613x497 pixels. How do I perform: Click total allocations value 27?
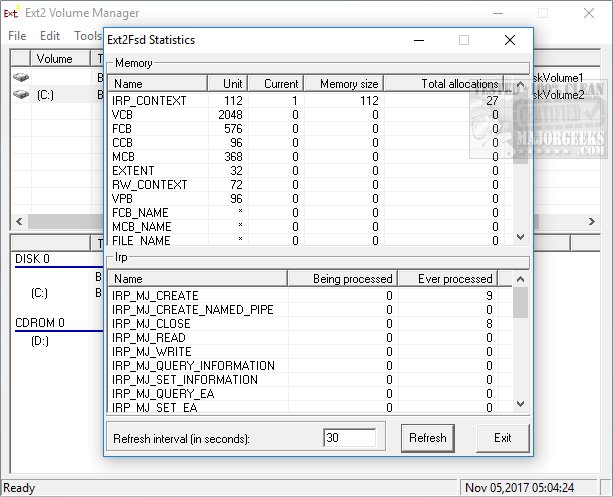tap(492, 101)
